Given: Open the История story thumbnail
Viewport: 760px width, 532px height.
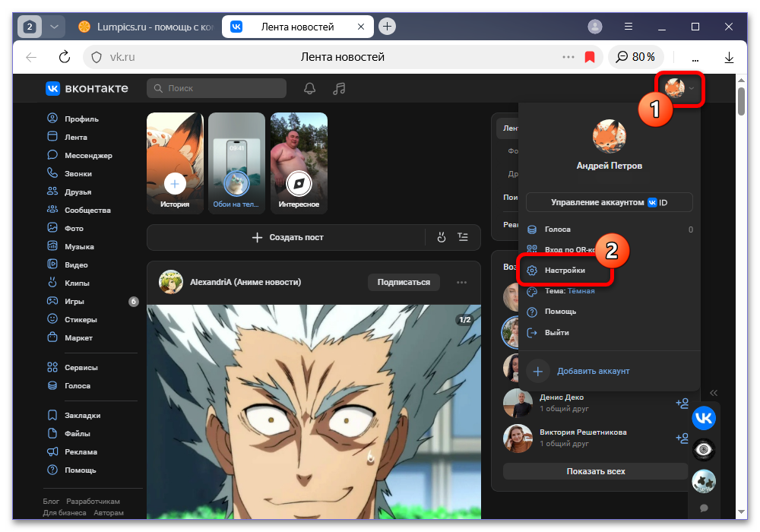Looking at the screenshot, I should coord(175,163).
